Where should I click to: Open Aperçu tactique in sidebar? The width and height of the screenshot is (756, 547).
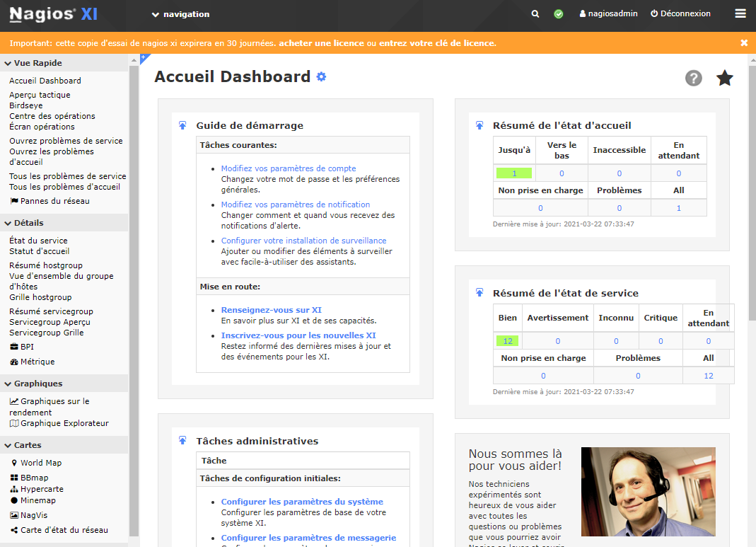[40, 95]
